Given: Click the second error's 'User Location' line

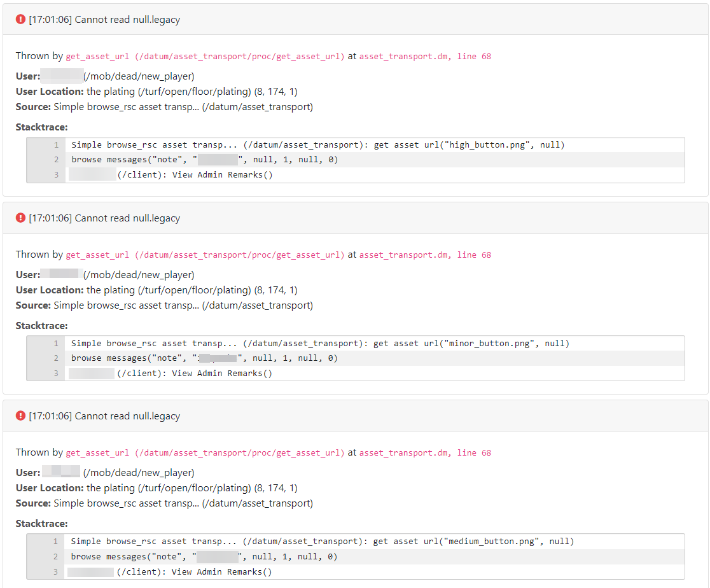Looking at the screenshot, I should click(157, 290).
